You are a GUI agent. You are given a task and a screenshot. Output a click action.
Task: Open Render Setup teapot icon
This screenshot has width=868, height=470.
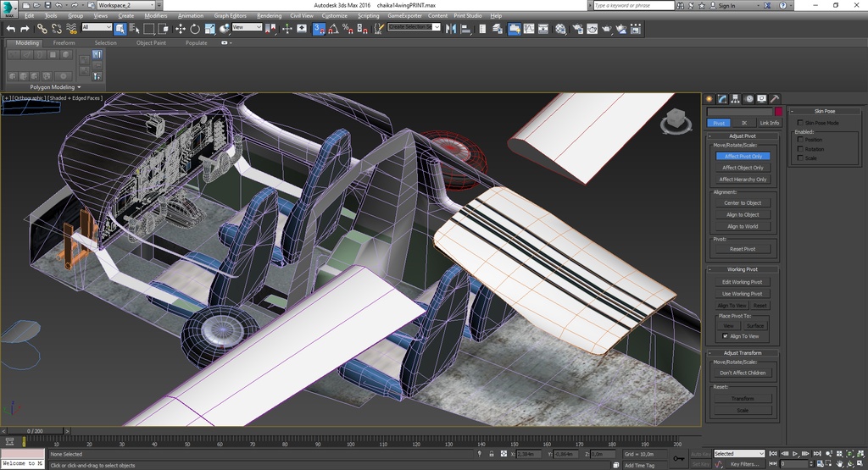577,29
